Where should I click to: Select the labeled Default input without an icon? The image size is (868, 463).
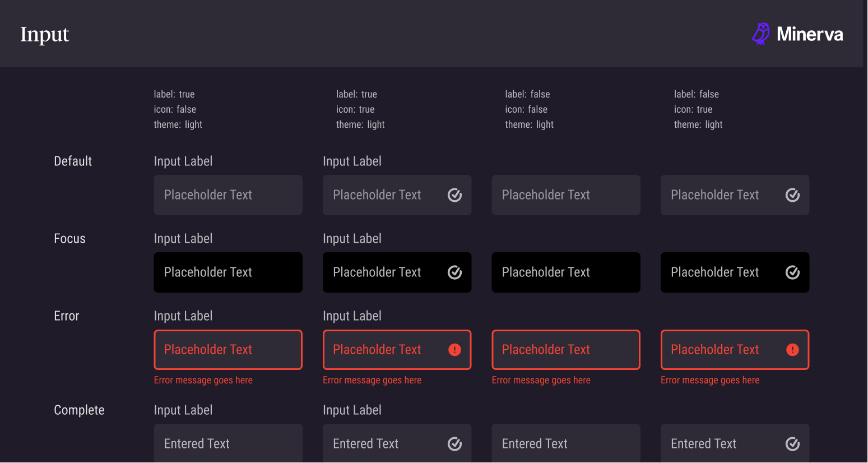[x=228, y=195]
